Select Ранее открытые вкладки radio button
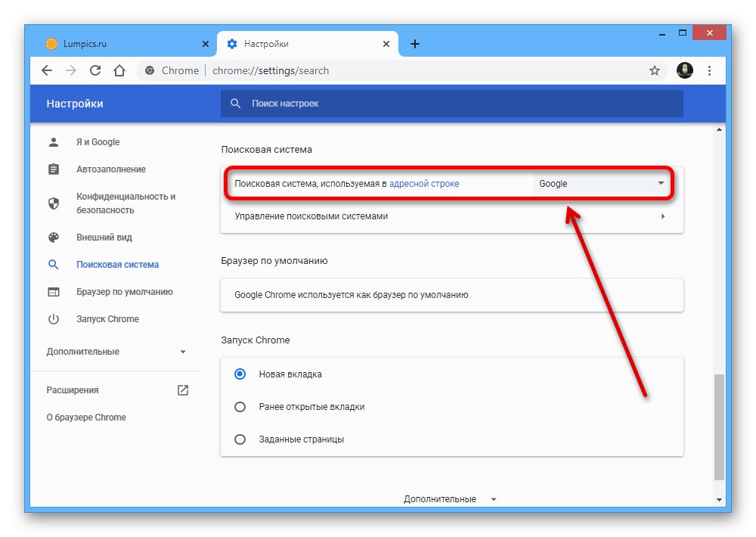Screen dimensions: 756x537 (x=240, y=407)
